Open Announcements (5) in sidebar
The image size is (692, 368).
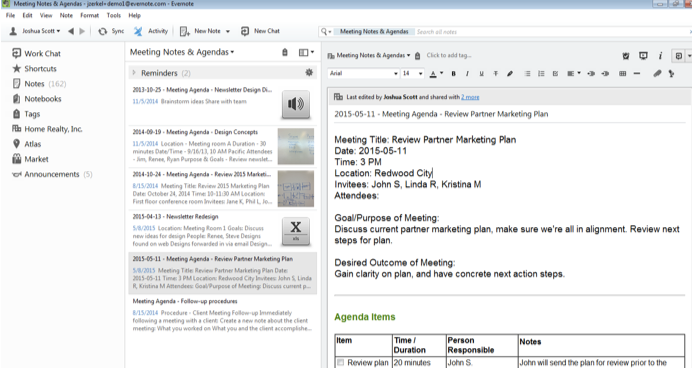53,174
